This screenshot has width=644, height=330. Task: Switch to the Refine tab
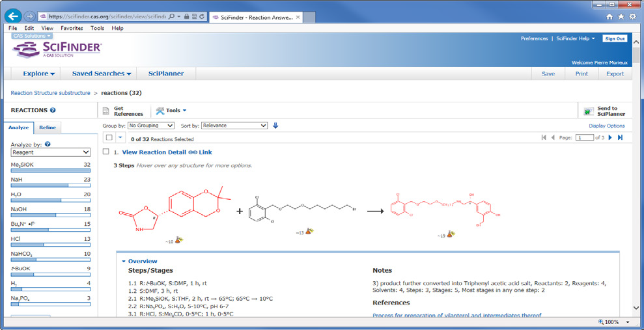coord(48,128)
